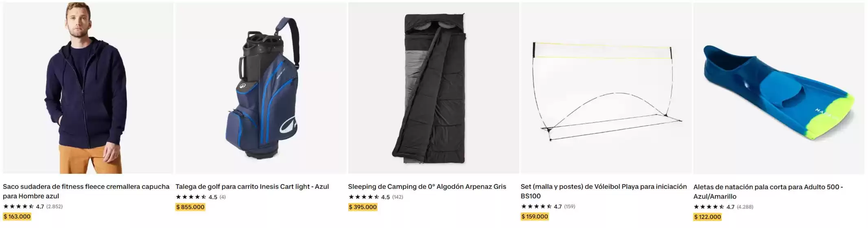Open the Arpenaz sleeping bag image
Image resolution: width=868 pixels, height=228 pixels.
(x=433, y=88)
